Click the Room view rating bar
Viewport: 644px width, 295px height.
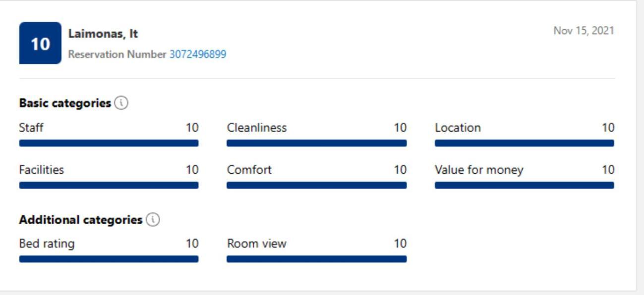[x=317, y=259]
